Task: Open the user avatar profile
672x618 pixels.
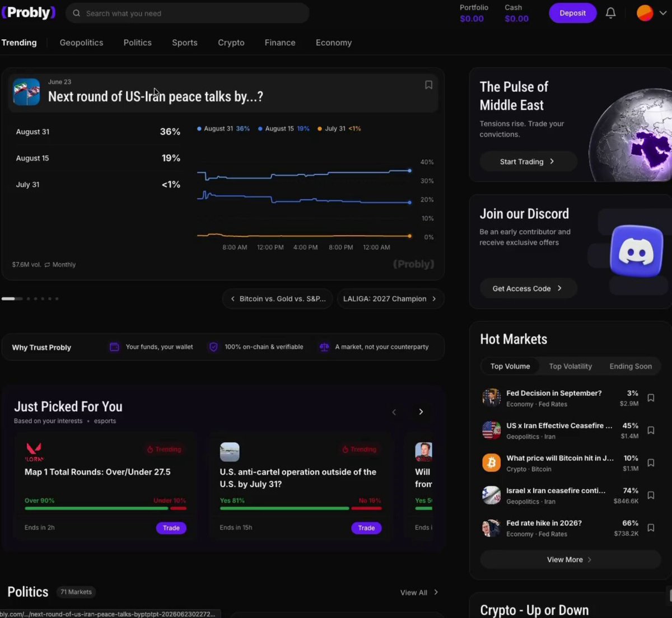Action: [x=645, y=13]
